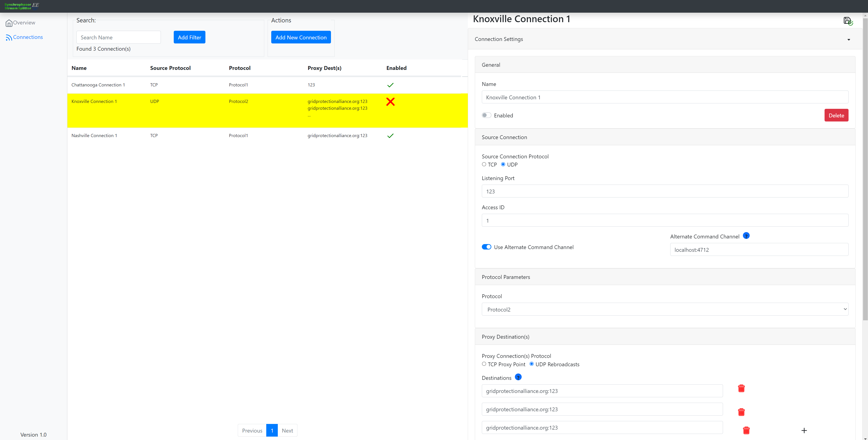The image size is (868, 440).
Task: Click 123 proxy dest in Chattanooga row
Action: (311, 85)
